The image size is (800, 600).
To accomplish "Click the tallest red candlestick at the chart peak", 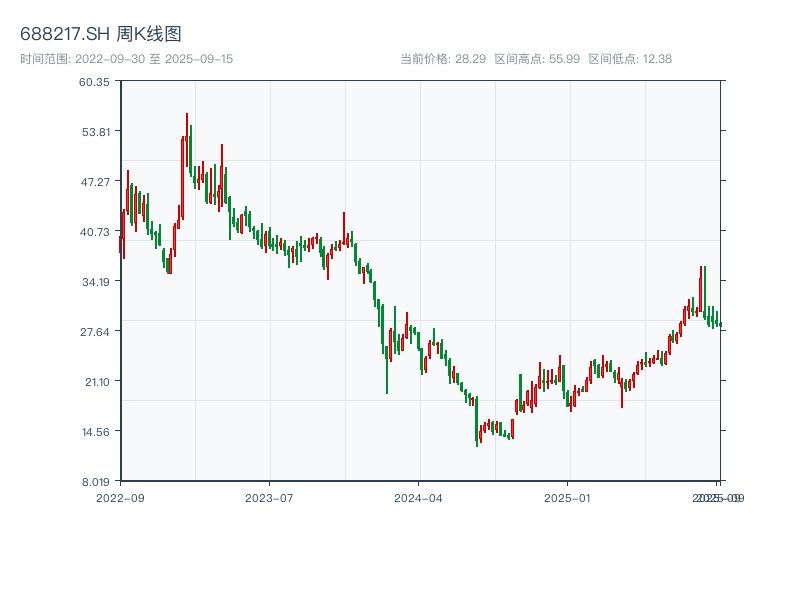I will pos(186,140).
